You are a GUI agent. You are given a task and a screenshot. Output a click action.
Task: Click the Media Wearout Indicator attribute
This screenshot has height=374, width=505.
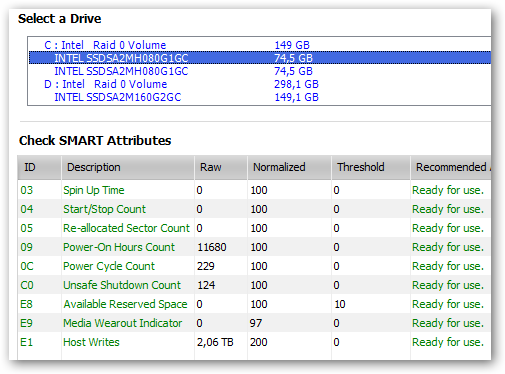(123, 323)
